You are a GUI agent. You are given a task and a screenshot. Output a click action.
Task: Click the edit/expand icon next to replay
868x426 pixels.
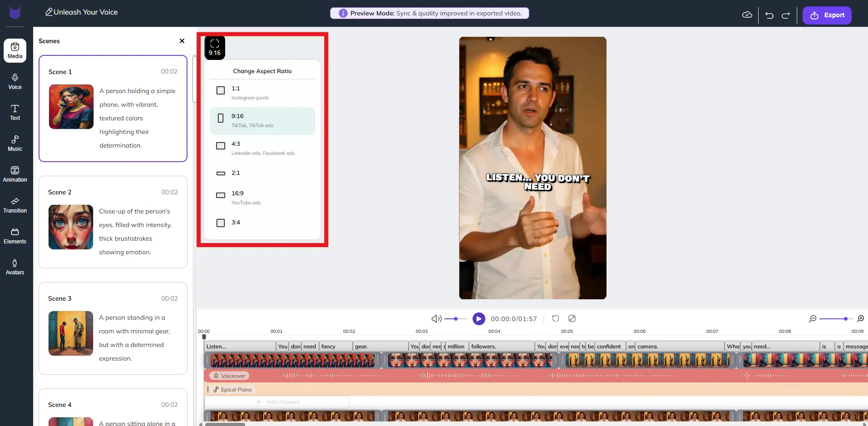(x=572, y=319)
